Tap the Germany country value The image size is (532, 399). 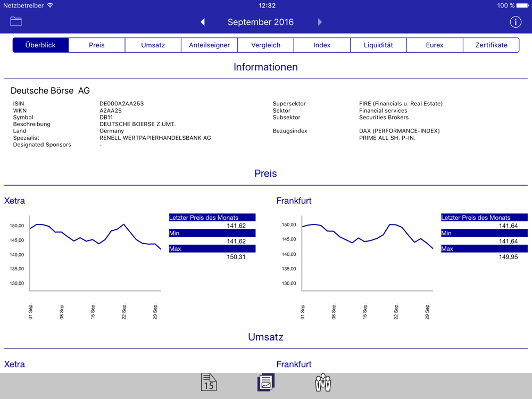click(112, 131)
